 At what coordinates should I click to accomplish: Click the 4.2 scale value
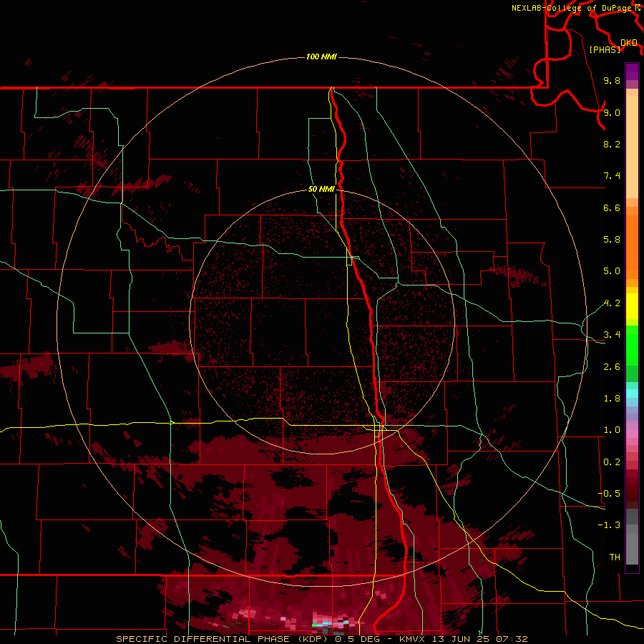click(612, 303)
